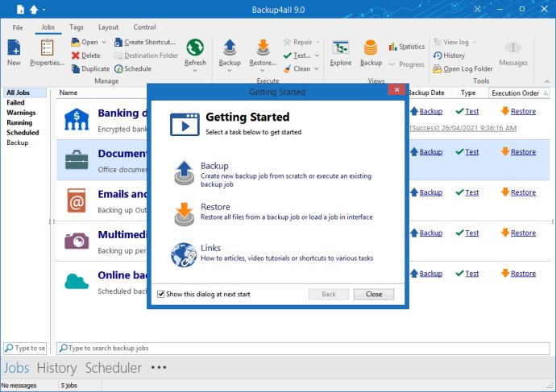Open the bottom History navigation tab

(x=56, y=368)
